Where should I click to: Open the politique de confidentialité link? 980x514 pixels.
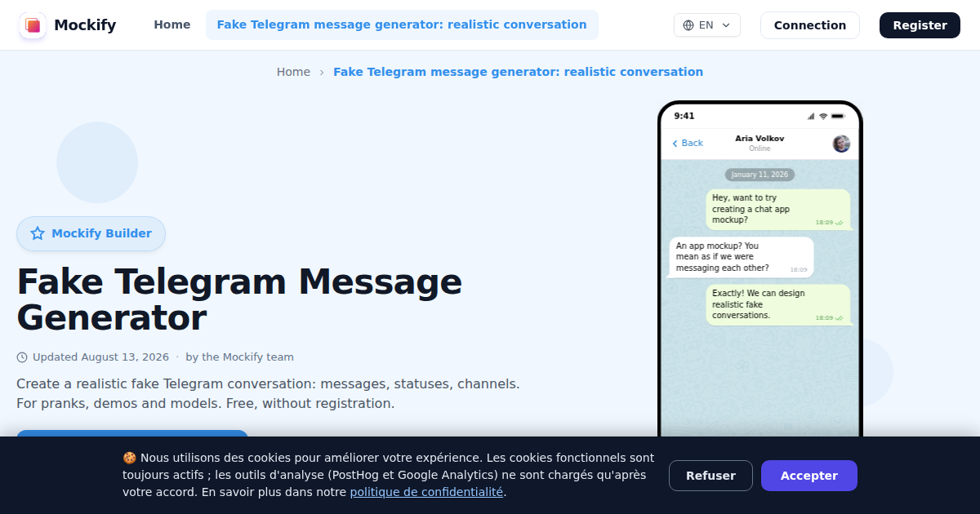426,492
